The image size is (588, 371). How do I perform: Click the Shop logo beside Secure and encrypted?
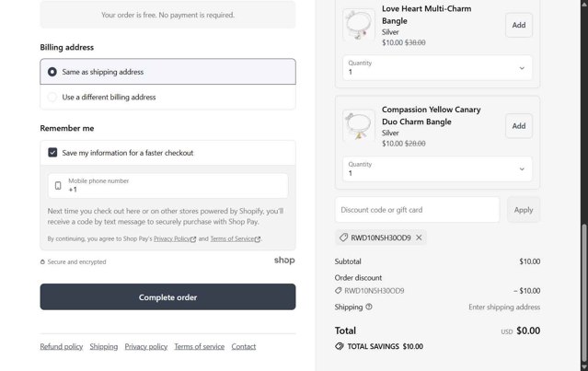284,261
